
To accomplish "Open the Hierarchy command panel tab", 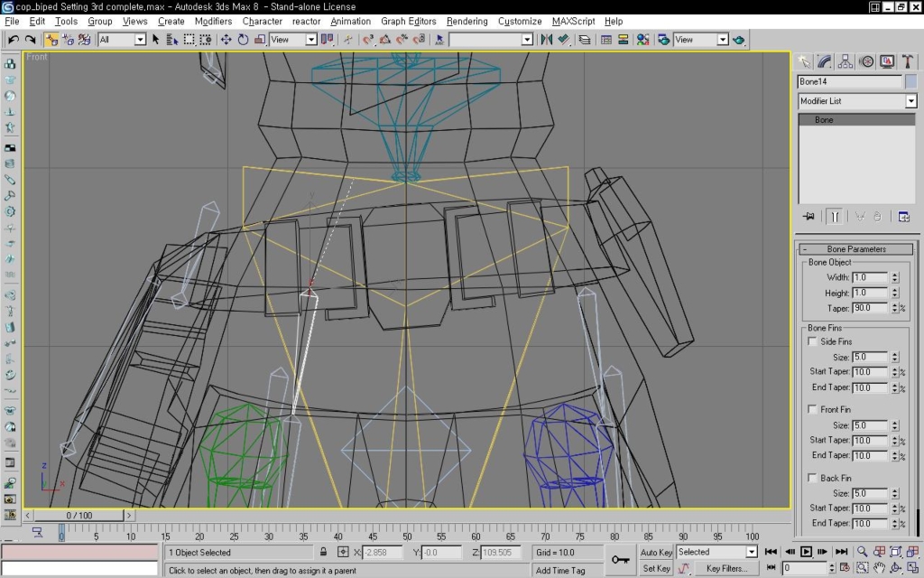I will pos(845,61).
